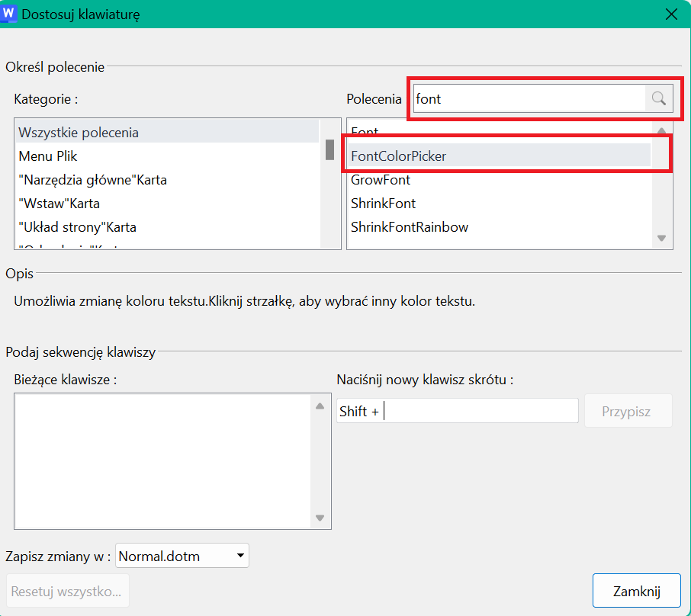
Task: Click the WPS Writer logo icon
Action: pos(8,13)
